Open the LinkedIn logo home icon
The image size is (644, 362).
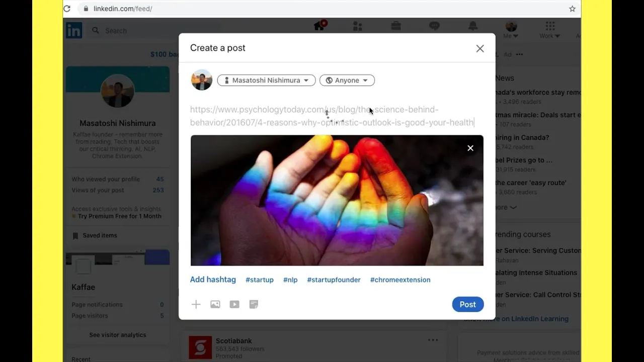point(74,31)
